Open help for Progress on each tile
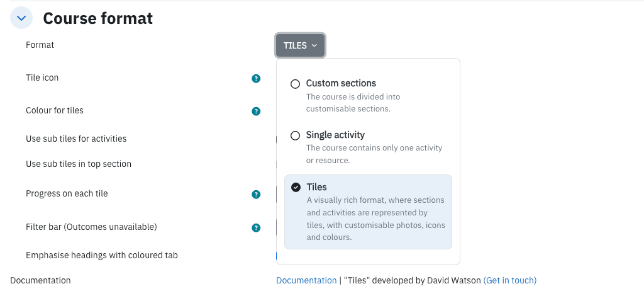 [x=256, y=195]
